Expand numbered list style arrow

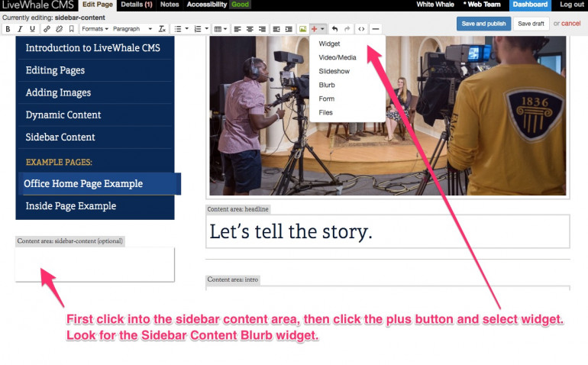click(x=207, y=29)
